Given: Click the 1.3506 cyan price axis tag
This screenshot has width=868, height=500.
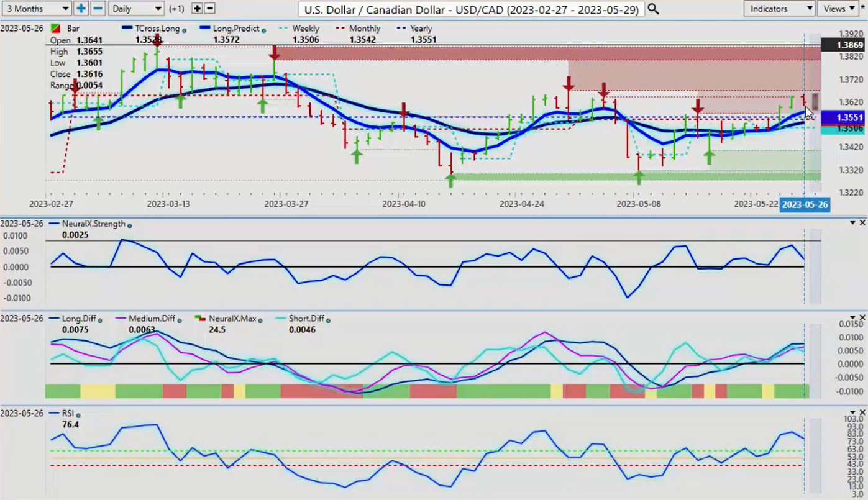Looking at the screenshot, I should click(x=843, y=129).
